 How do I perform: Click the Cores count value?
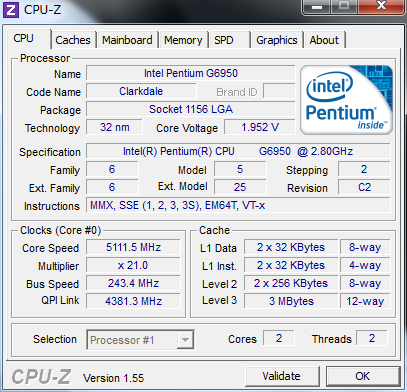(279, 338)
